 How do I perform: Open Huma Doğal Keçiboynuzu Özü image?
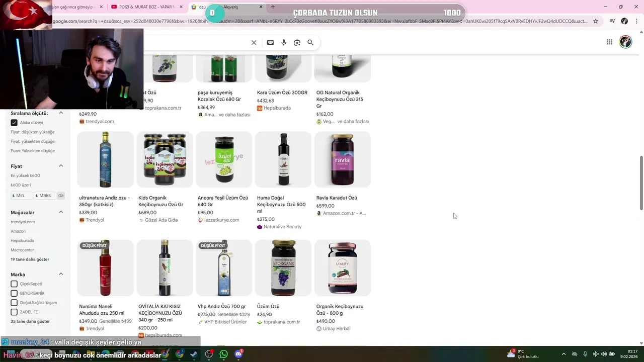tap(283, 160)
